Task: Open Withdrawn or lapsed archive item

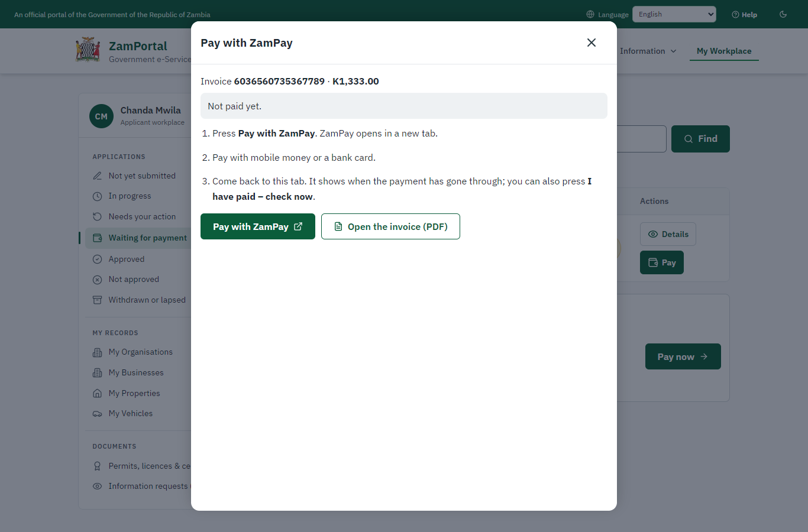Action: pyautogui.click(x=138, y=300)
